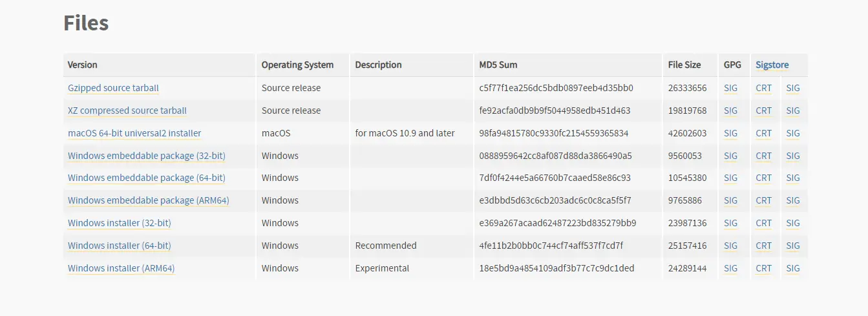Get GPG SIG for Gzipped source tarball
The width and height of the screenshot is (868, 316).
click(x=731, y=88)
